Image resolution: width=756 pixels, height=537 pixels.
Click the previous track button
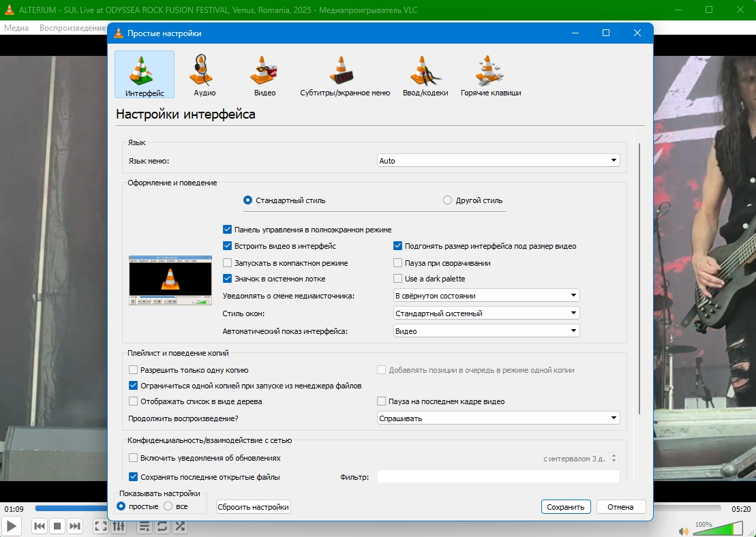[40, 526]
